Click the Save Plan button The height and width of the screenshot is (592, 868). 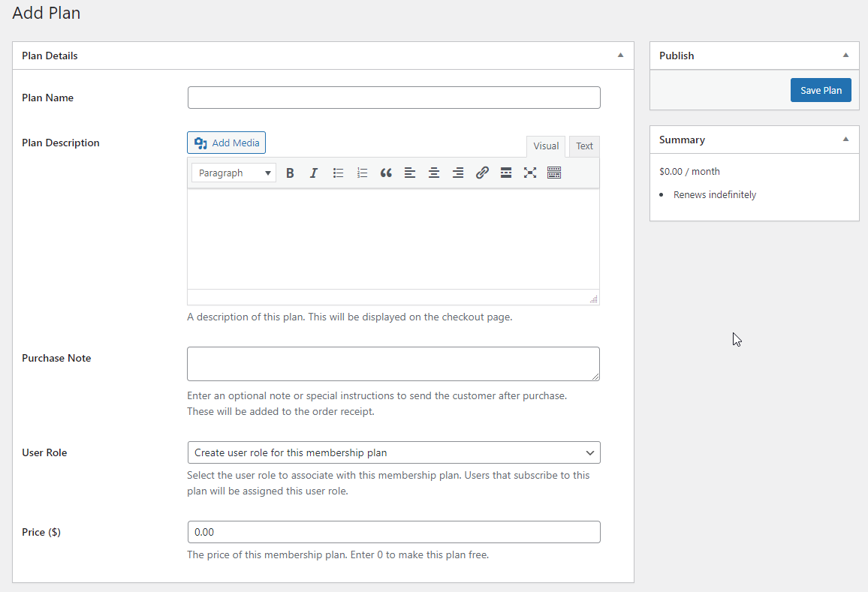821,89
